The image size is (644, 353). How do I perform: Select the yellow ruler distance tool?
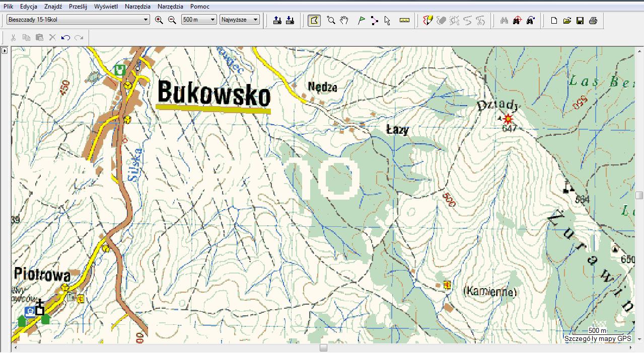click(x=404, y=20)
